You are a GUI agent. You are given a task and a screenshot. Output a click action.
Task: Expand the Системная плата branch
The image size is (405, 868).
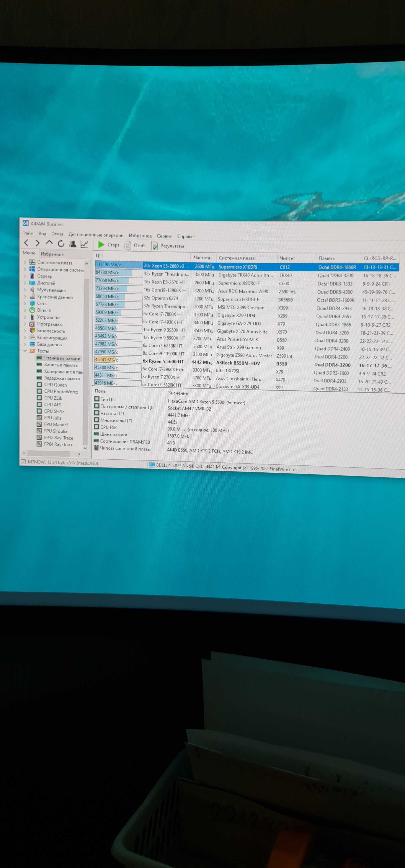pyautogui.click(x=25, y=262)
